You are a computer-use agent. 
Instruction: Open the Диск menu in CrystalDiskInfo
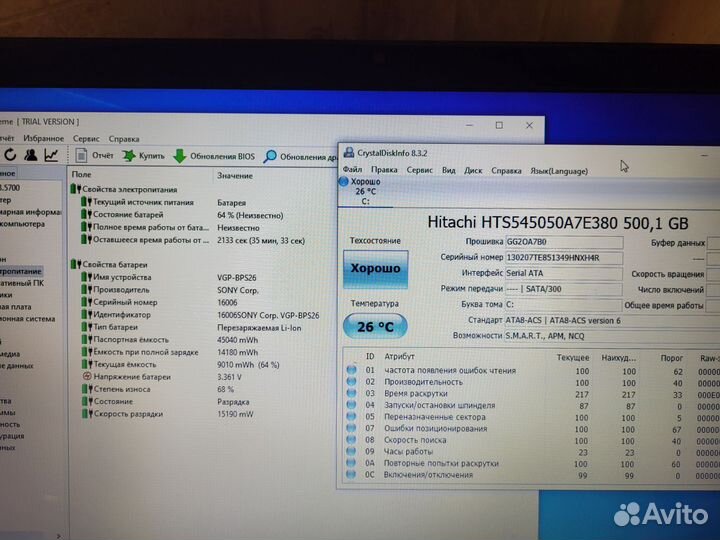tap(473, 170)
